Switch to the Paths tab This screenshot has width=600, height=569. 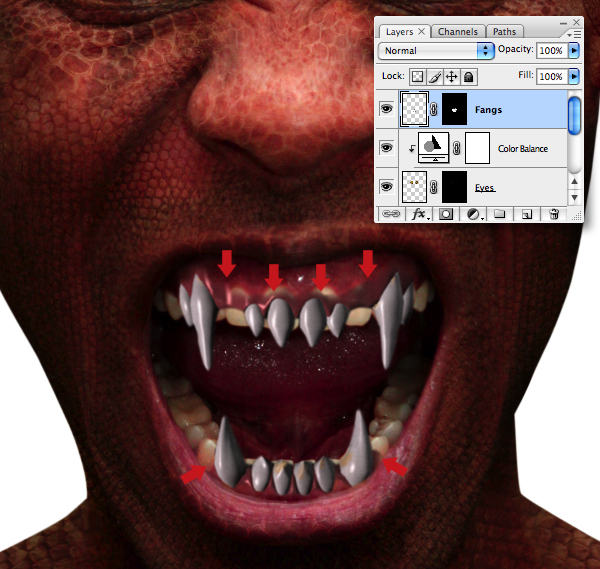pyautogui.click(x=504, y=31)
